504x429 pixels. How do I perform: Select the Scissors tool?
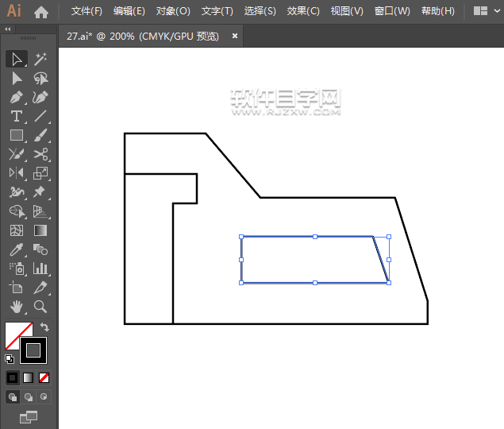(40, 154)
